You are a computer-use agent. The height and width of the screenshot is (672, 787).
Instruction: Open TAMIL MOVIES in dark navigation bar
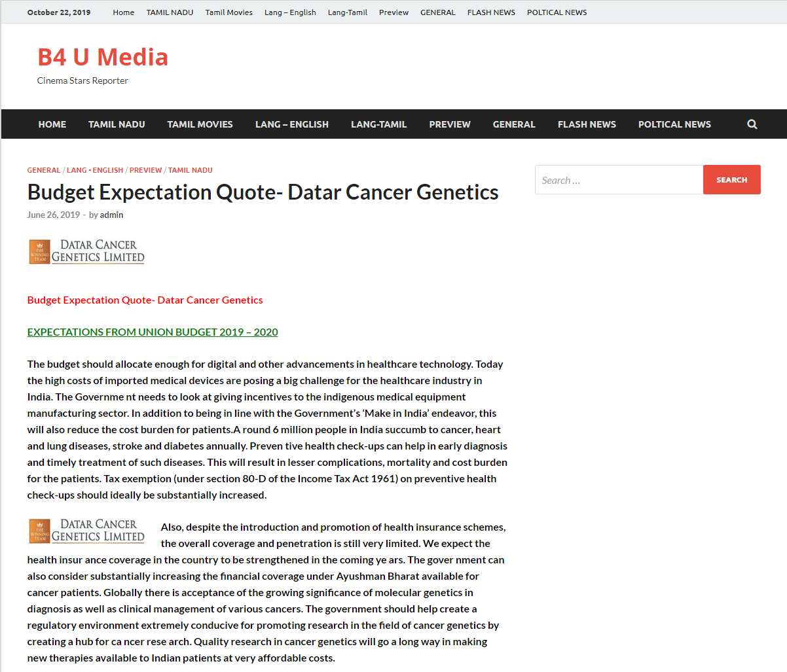coord(200,124)
